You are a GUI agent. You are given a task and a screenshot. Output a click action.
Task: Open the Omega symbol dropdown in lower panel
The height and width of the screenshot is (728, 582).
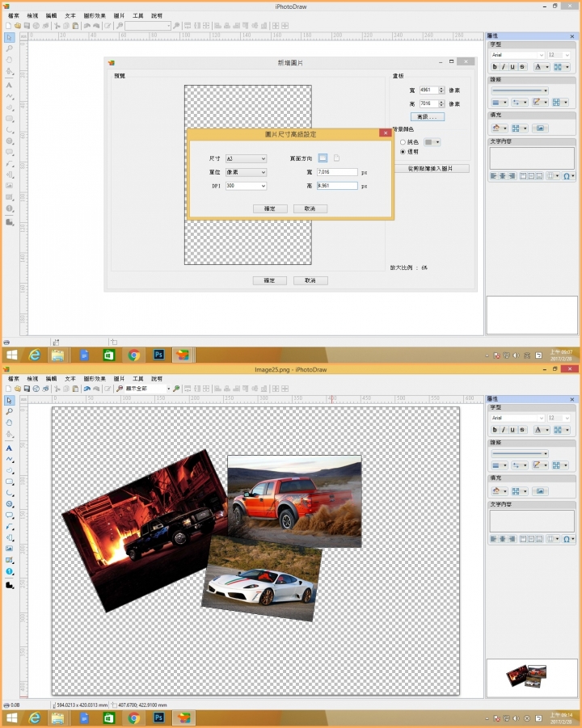(x=569, y=539)
